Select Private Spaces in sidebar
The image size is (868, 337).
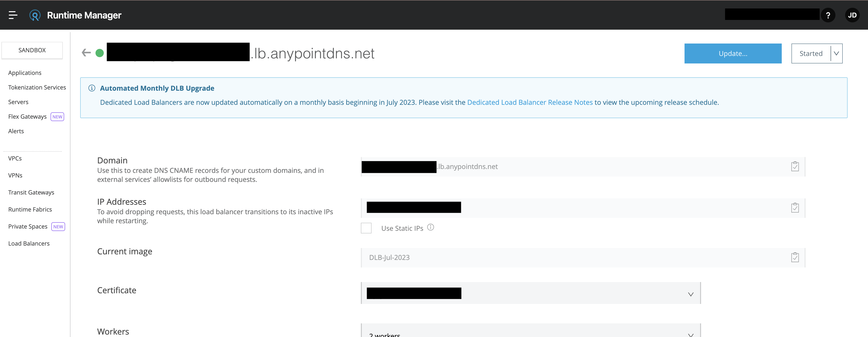(28, 226)
